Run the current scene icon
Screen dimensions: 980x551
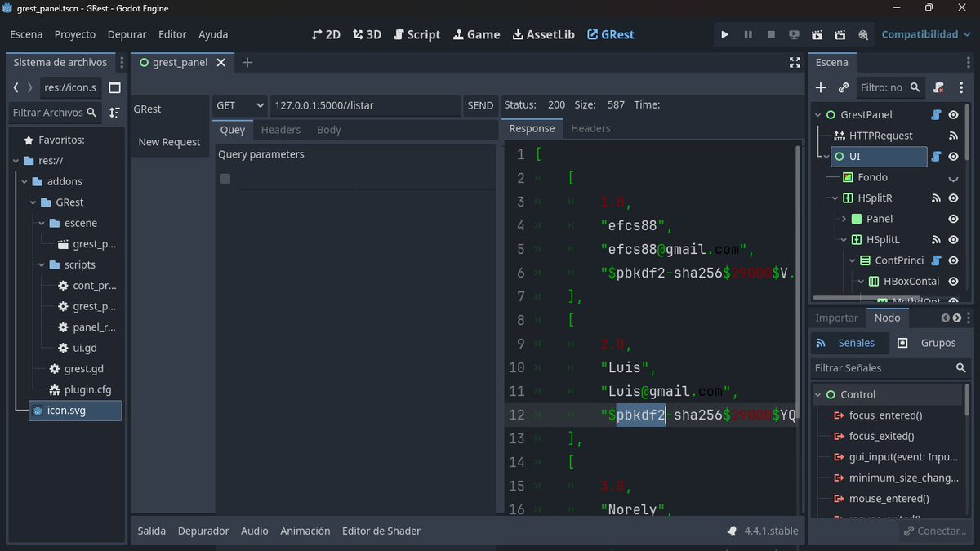pos(817,34)
